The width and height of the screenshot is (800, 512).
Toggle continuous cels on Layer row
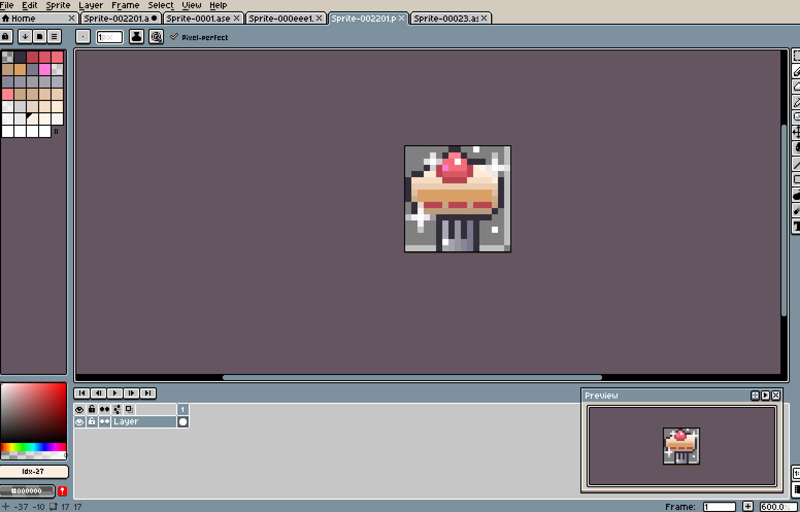[x=104, y=422]
